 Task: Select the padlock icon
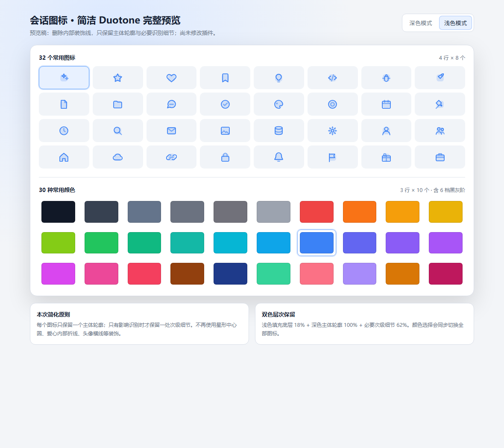point(225,157)
